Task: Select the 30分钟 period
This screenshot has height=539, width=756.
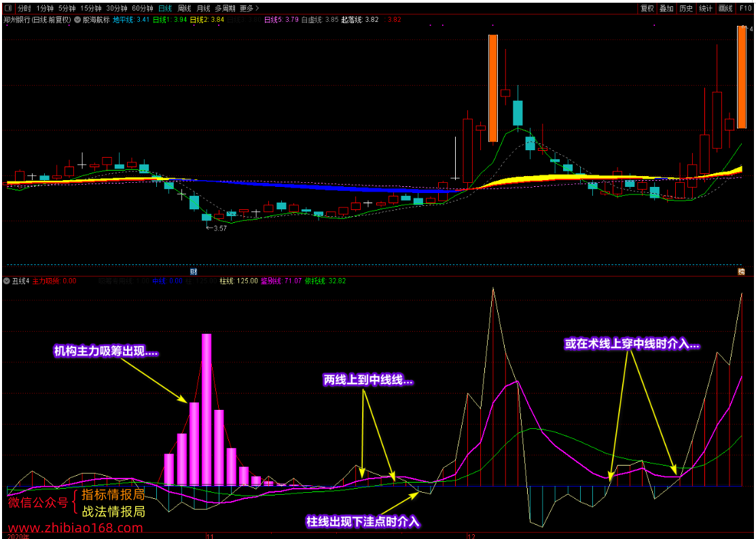Action: click(117, 8)
